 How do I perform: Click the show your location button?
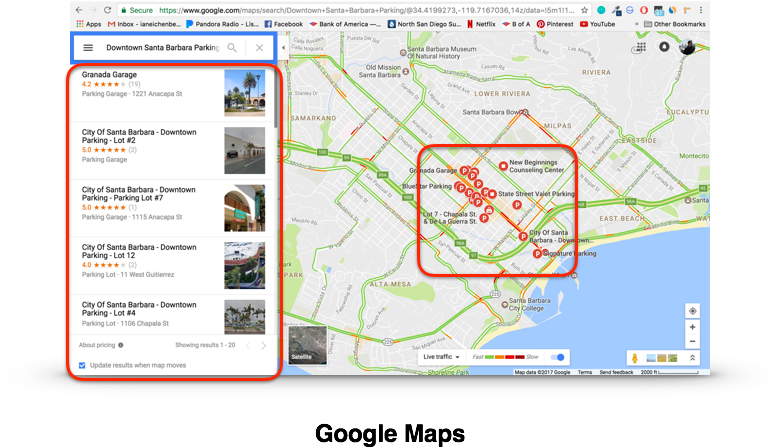(x=692, y=311)
